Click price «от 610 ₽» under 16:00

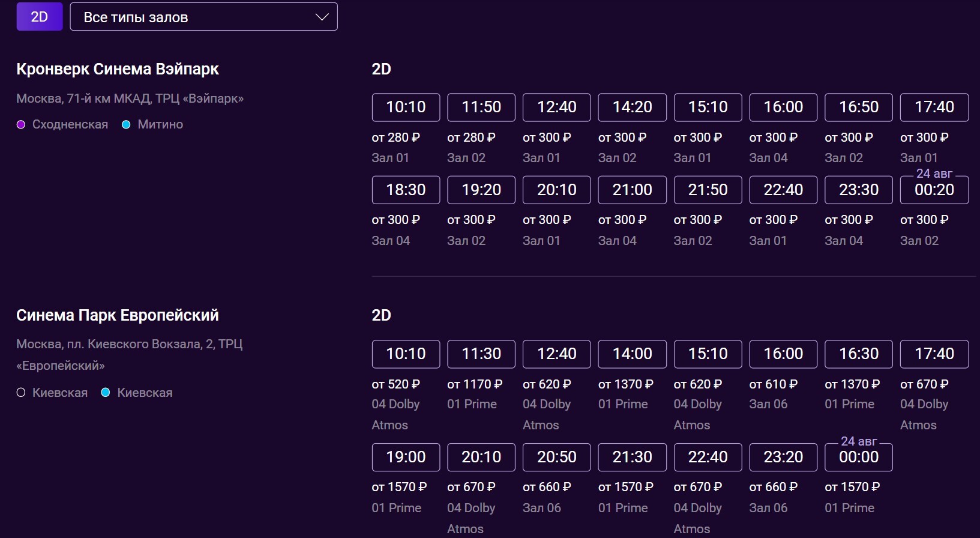coord(774,384)
